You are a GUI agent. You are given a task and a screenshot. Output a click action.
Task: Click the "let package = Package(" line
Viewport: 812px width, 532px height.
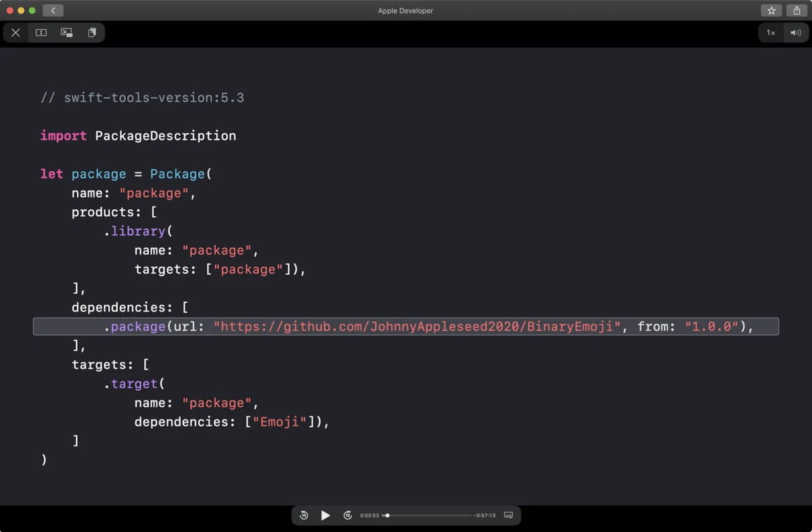[126, 174]
